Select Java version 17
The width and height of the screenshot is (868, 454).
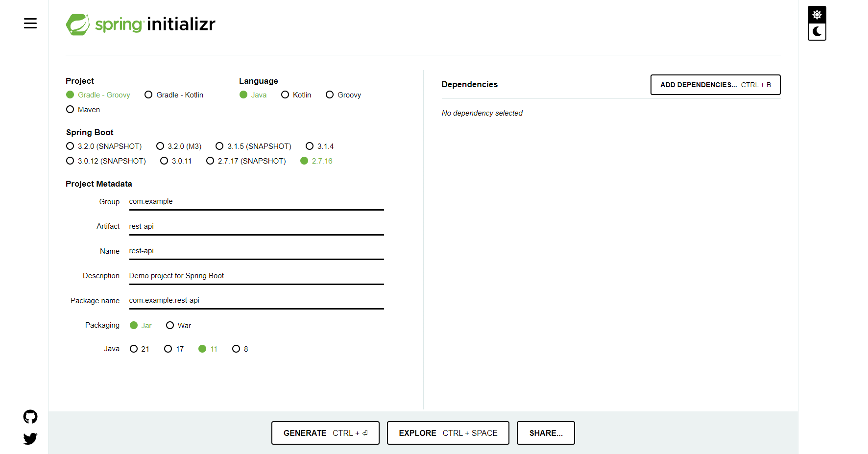coord(174,349)
